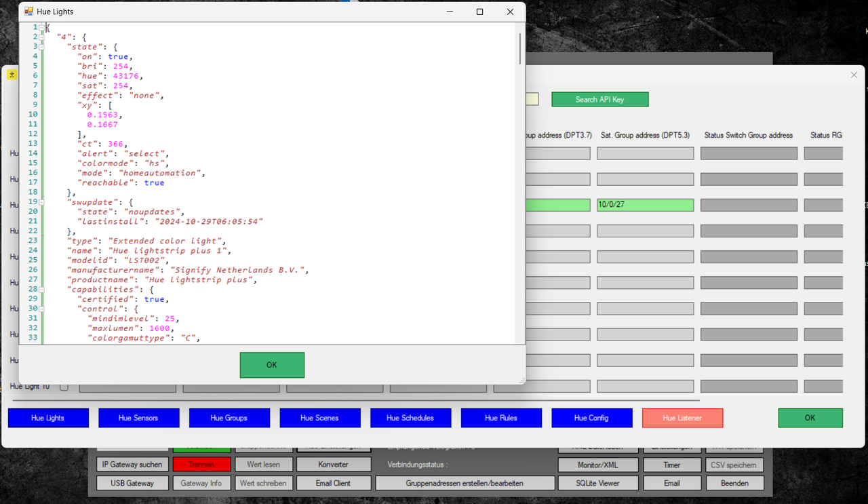Open Monitor/XML in the background window

pos(597,465)
